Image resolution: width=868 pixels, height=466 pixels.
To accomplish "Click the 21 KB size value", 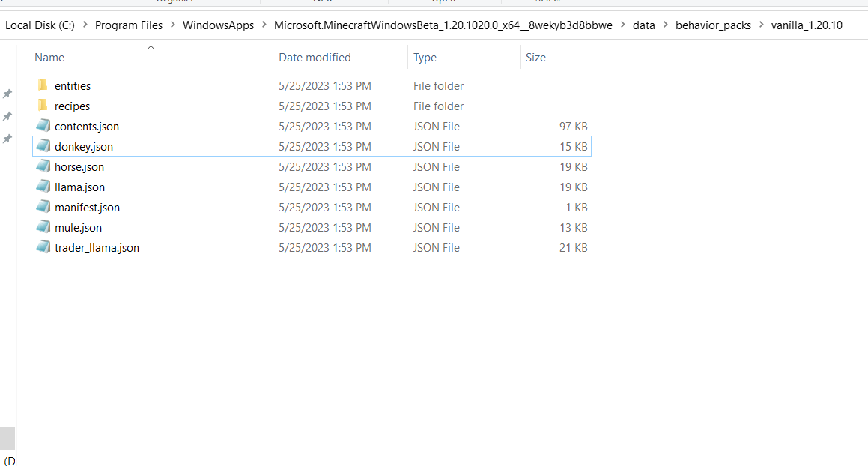I will tap(573, 248).
